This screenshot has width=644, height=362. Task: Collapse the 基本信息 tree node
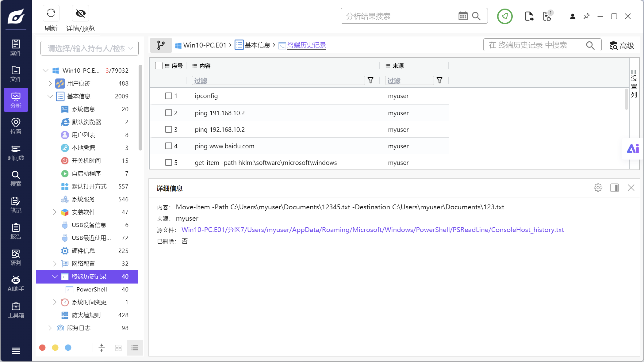[50, 96]
